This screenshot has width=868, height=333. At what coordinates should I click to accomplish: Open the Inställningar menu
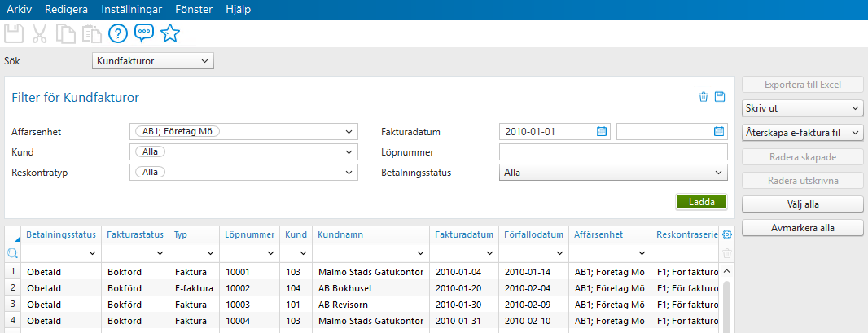[132, 10]
